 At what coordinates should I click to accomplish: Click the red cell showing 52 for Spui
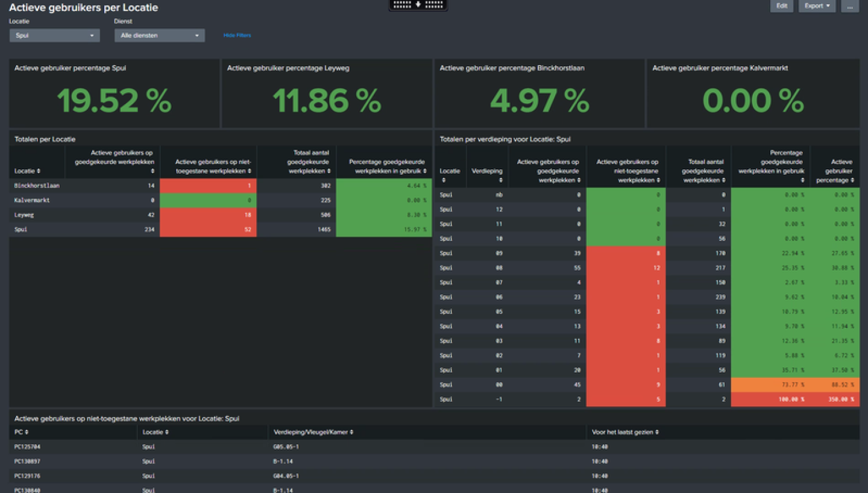[x=208, y=230]
